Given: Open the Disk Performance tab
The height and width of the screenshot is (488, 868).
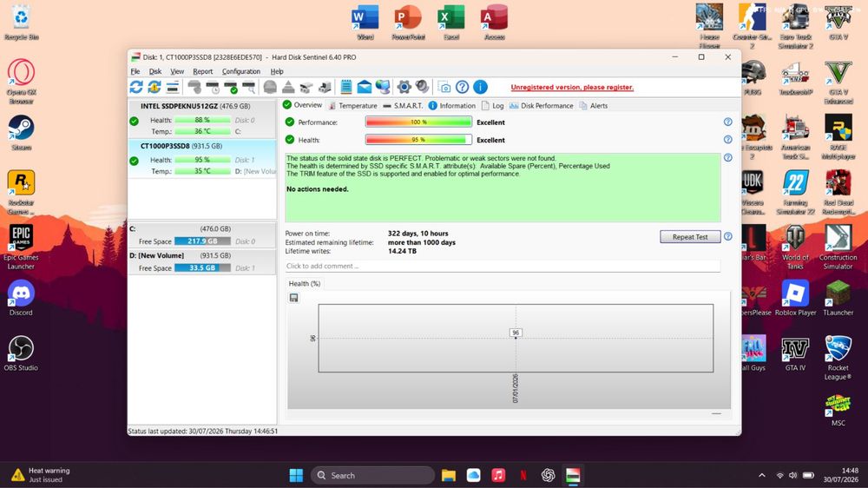Looking at the screenshot, I should coord(542,106).
